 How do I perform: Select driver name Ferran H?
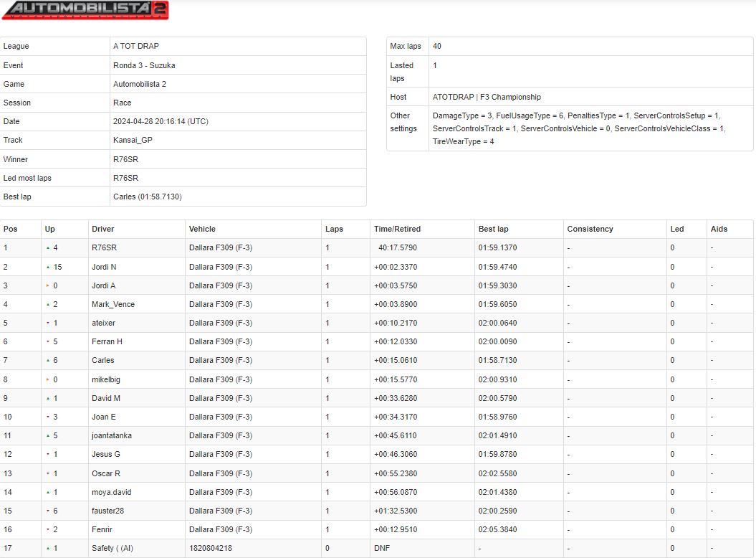tap(107, 341)
